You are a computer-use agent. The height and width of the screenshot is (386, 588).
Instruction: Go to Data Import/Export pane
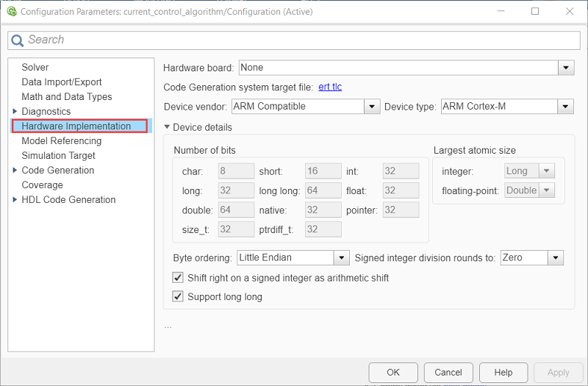pos(62,82)
